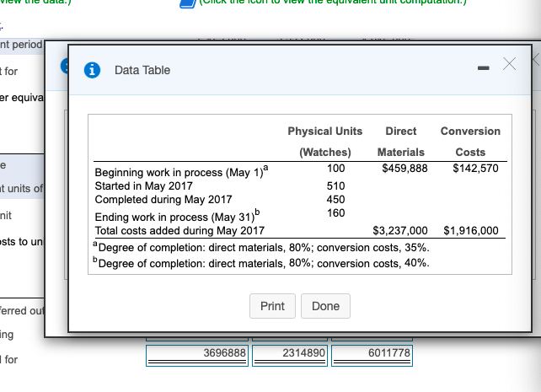Image resolution: width=541 pixels, height=392 pixels.
Task: Click the physical units value 450
Action: [x=335, y=200]
